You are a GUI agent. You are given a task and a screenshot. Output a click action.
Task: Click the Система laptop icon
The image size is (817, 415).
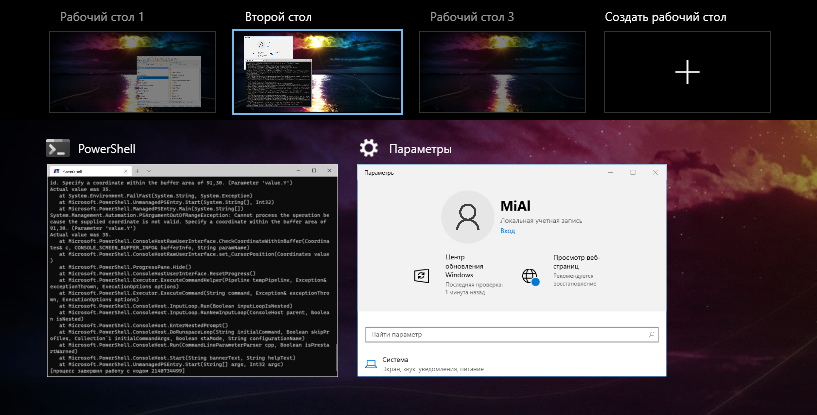click(x=371, y=365)
